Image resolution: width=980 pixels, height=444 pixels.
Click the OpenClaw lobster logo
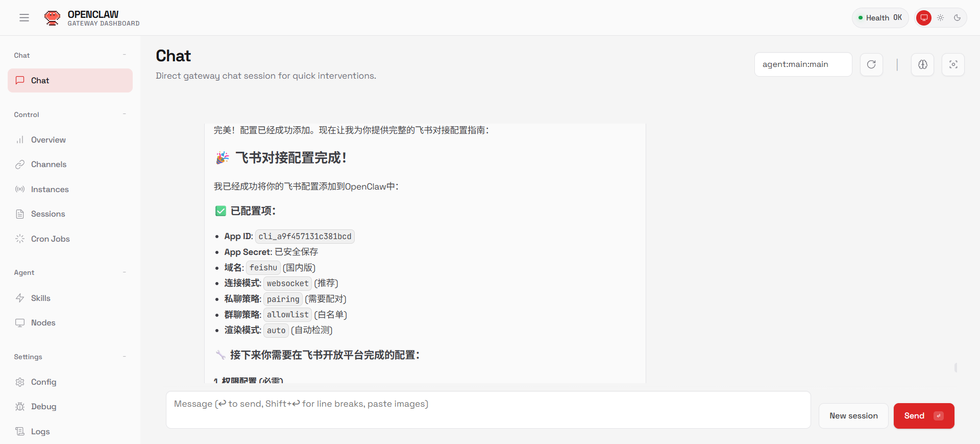(52, 18)
